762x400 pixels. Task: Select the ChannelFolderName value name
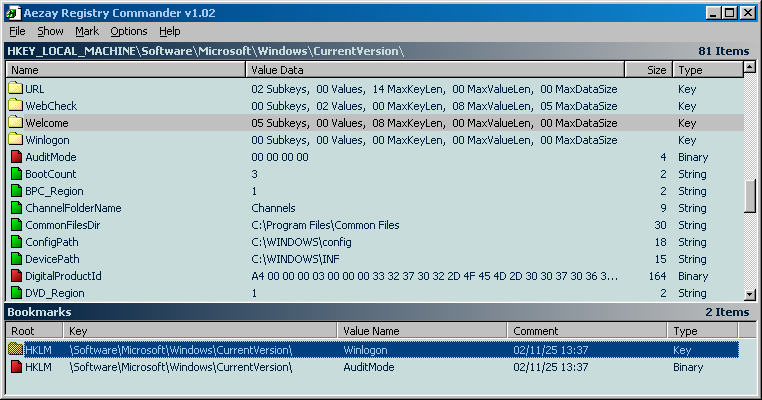(x=73, y=208)
